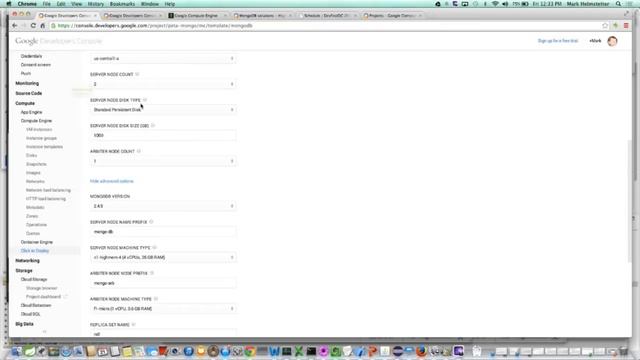Open Spotlight search in the menu bar
Viewport: 640px width, 360px height.
(618, 4)
